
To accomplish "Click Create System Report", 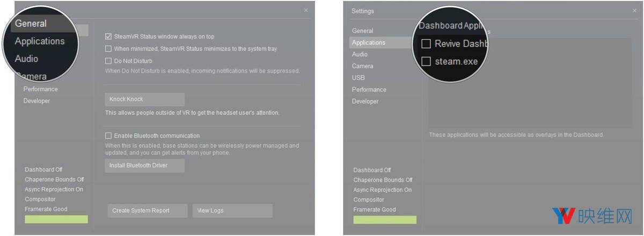I will 148,211.
